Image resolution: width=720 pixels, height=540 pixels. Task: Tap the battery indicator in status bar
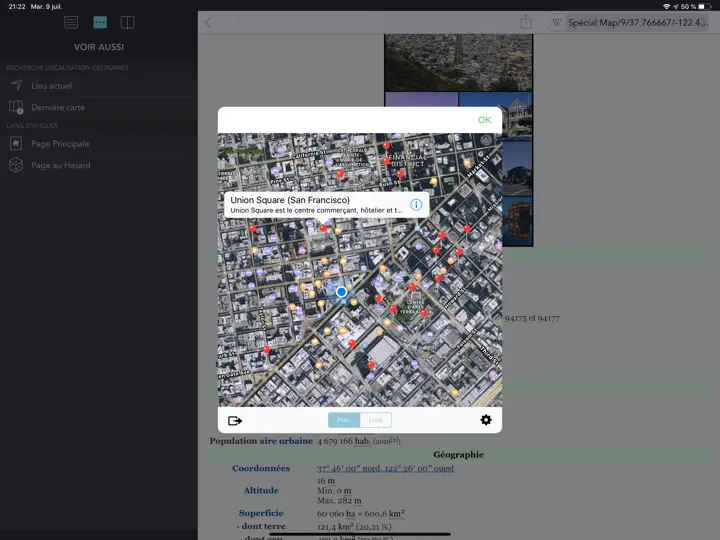pos(705,6)
